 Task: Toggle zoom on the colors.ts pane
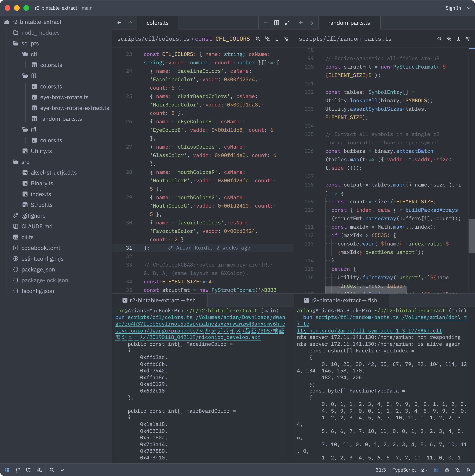tap(287, 23)
